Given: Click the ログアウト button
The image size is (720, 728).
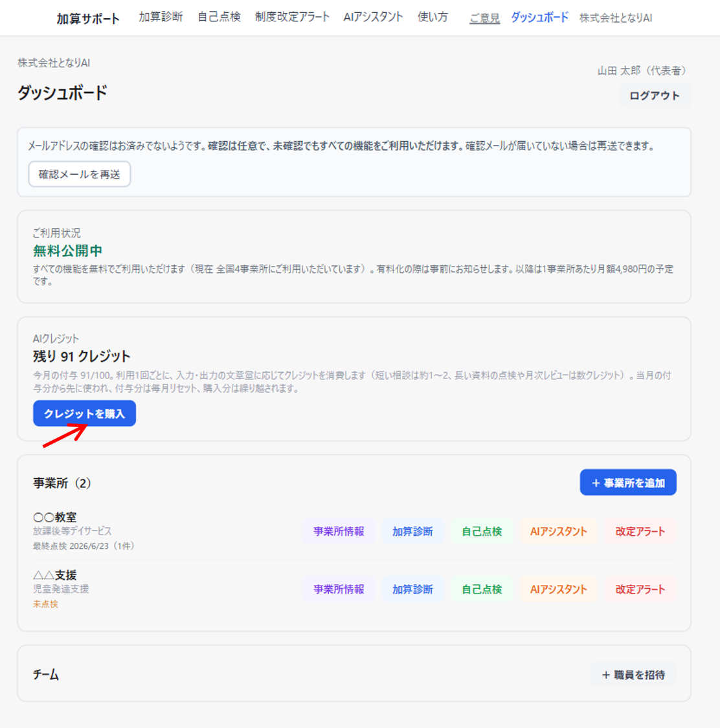Looking at the screenshot, I should [x=655, y=96].
